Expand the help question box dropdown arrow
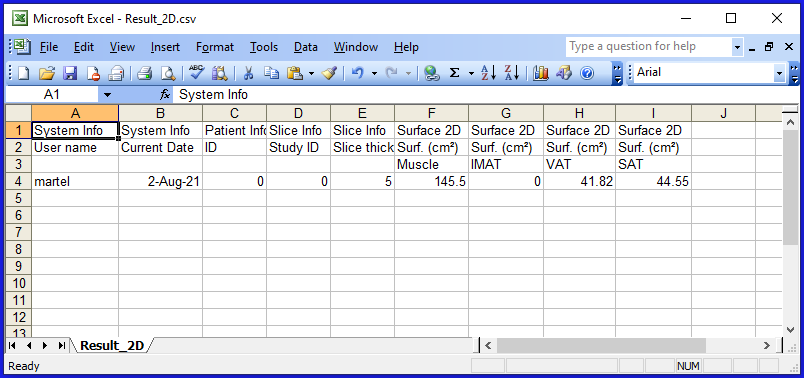This screenshot has height=378, width=804. pos(737,47)
